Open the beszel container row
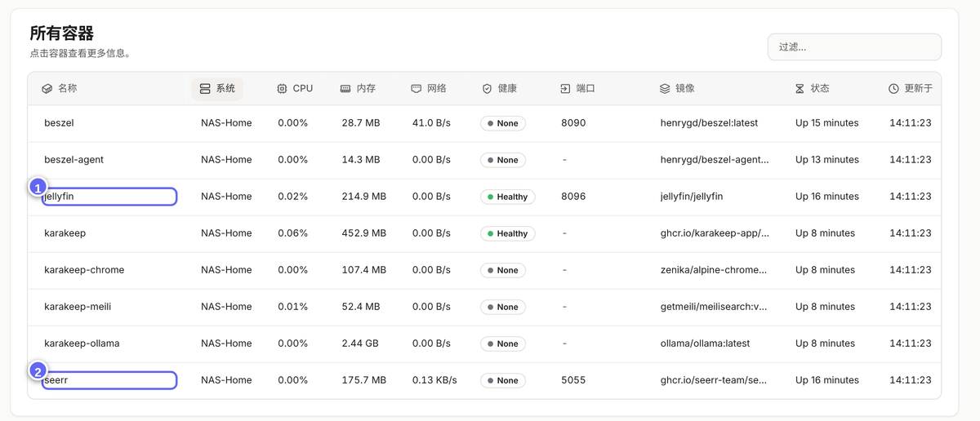Screen dimensions: 980x421 click(484, 123)
